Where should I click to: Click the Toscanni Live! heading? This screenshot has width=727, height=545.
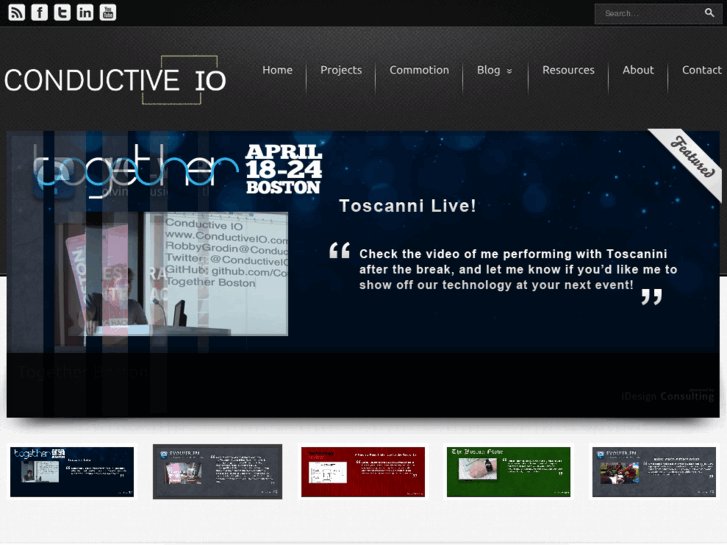[408, 206]
